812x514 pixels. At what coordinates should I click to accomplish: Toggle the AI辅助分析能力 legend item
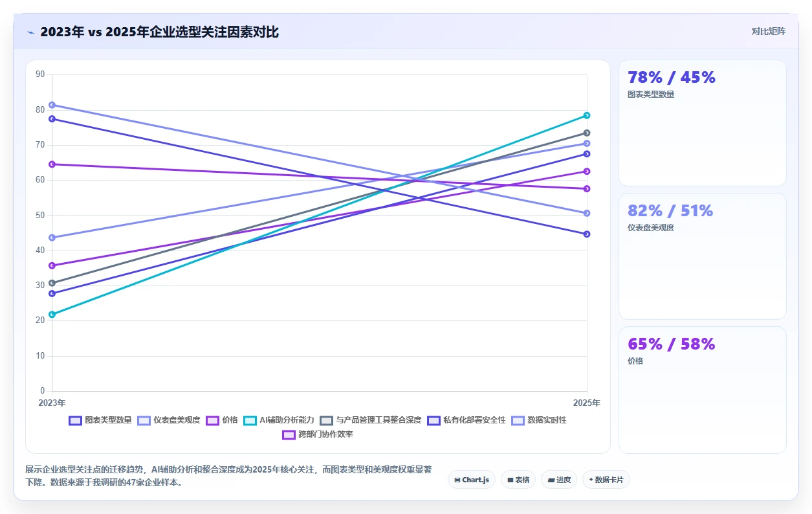click(x=279, y=420)
